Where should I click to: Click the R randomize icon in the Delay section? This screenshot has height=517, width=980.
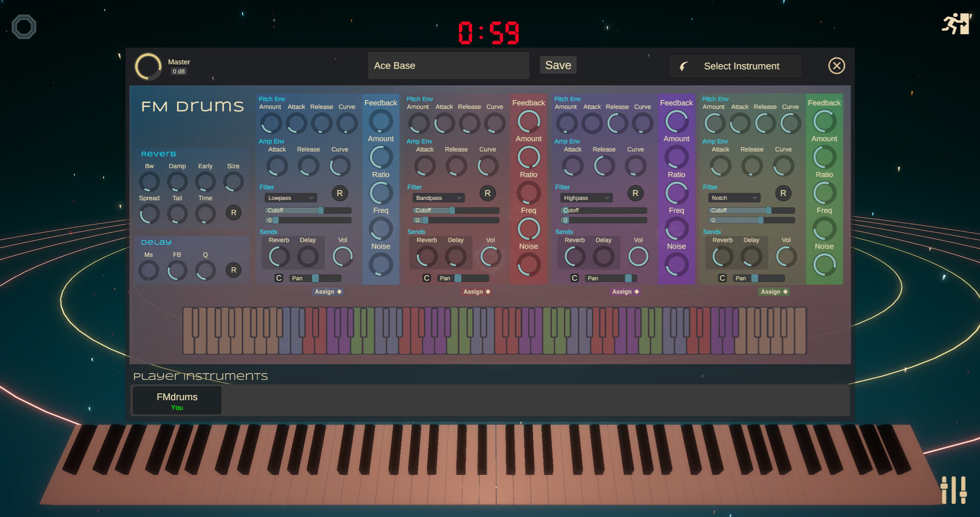tap(233, 270)
